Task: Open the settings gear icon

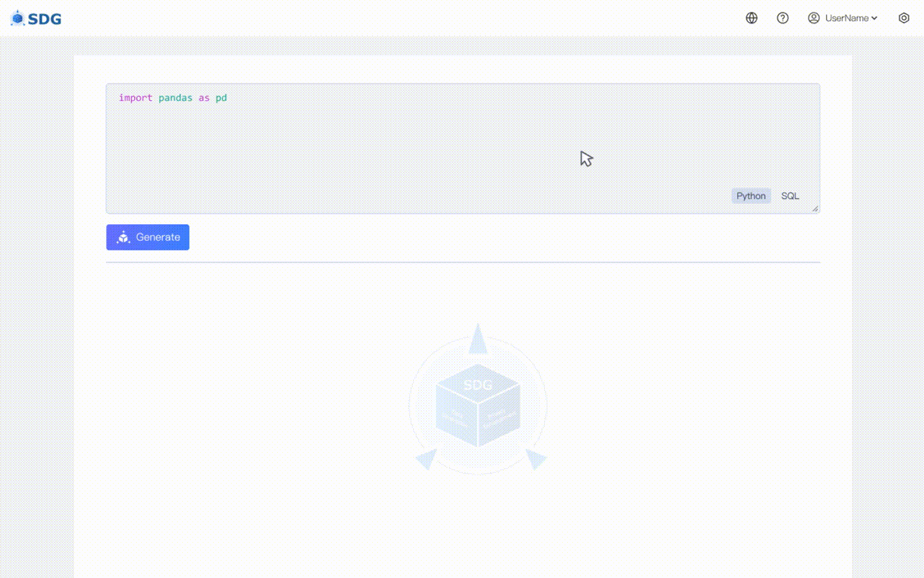Action: point(904,18)
